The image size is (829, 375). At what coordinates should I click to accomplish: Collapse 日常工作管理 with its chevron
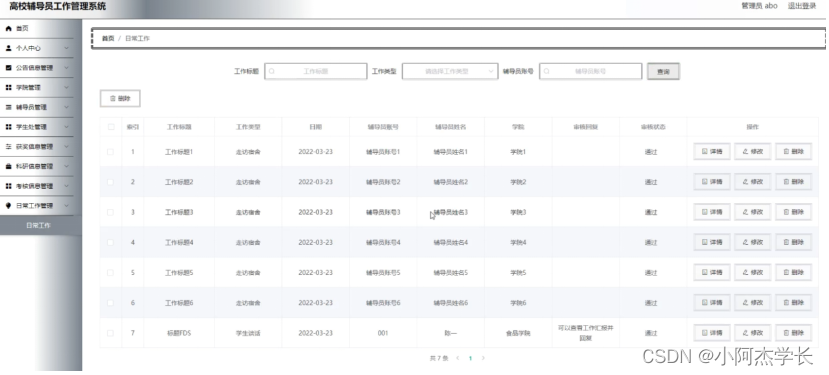pyautogui.click(x=67, y=206)
